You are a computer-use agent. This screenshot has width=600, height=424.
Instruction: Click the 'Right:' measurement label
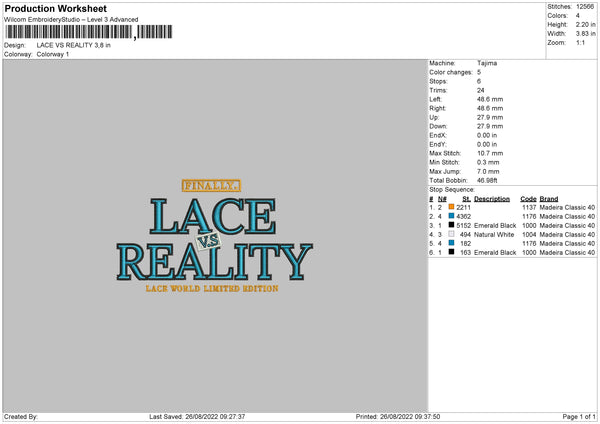tap(437, 108)
